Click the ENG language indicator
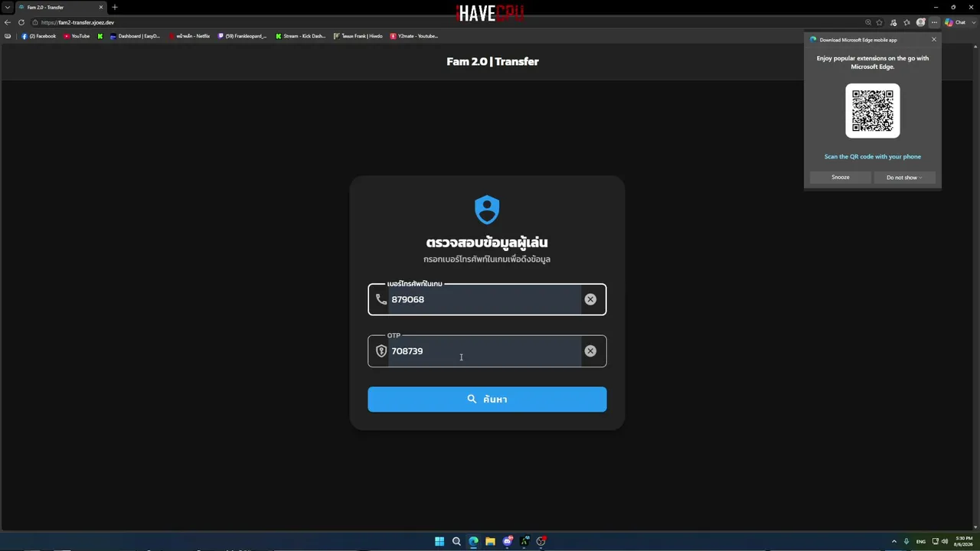 [921, 541]
